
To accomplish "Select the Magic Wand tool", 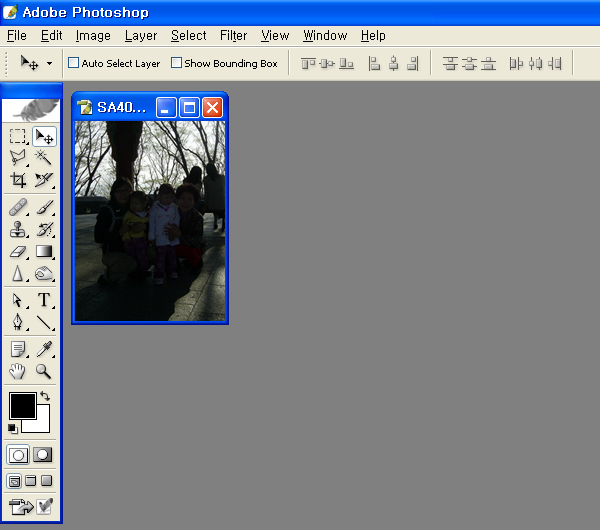I will (x=44, y=158).
